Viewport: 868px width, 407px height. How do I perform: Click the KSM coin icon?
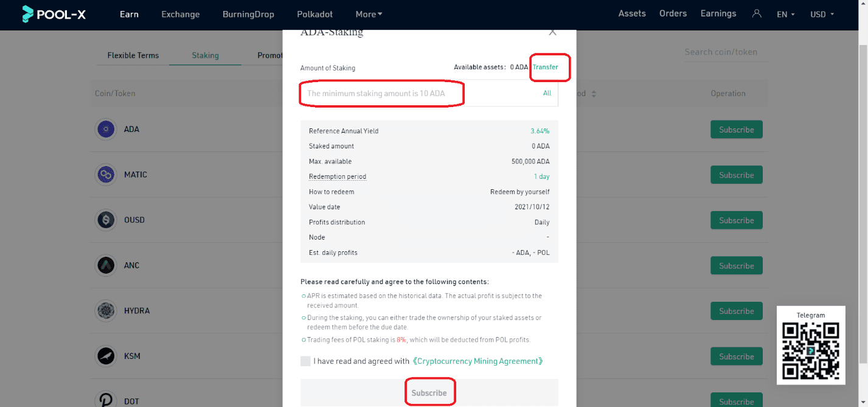point(106,356)
